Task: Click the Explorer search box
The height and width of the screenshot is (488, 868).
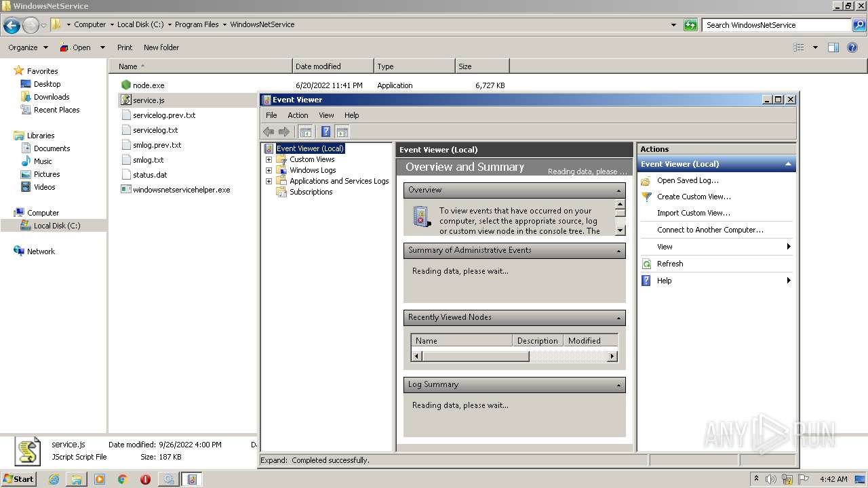Action: pyautogui.click(x=777, y=25)
